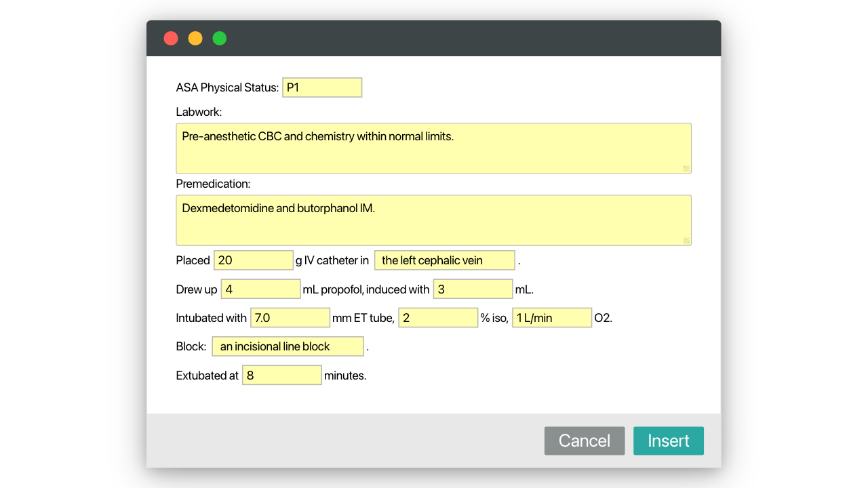The image size is (868, 488).
Task: Select the incisional line block field
Action: coord(288,346)
